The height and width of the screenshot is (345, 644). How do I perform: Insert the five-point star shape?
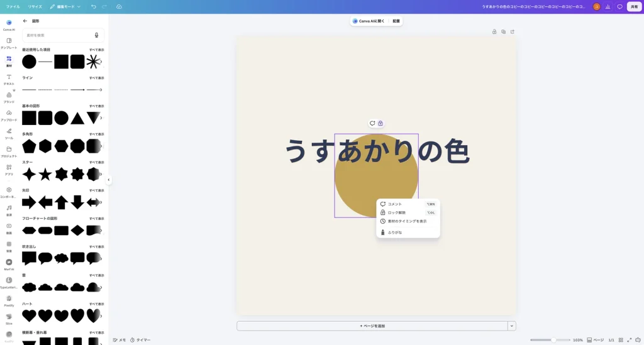[x=45, y=174]
